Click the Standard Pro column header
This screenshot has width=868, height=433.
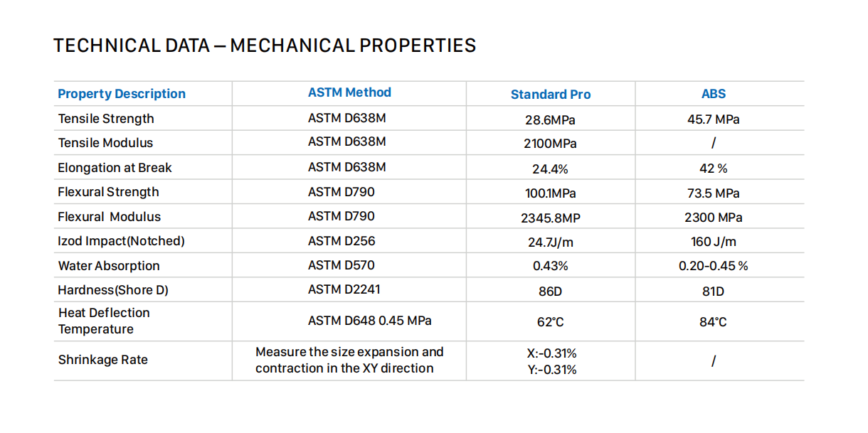point(551,95)
